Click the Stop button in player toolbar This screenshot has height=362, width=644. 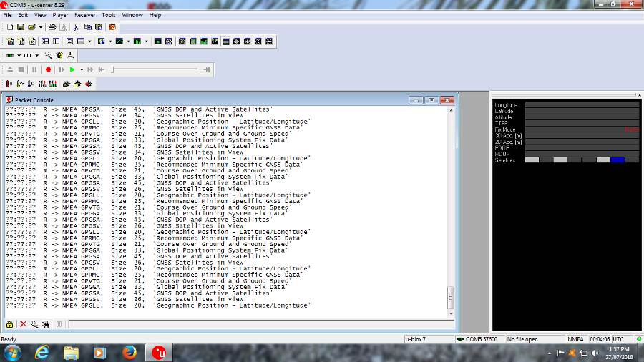point(21,69)
